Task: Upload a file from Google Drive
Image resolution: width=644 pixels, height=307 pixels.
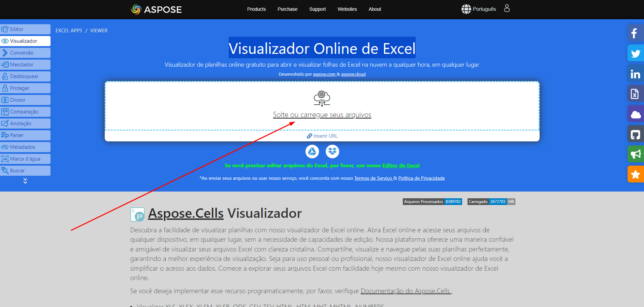Action: click(x=312, y=151)
